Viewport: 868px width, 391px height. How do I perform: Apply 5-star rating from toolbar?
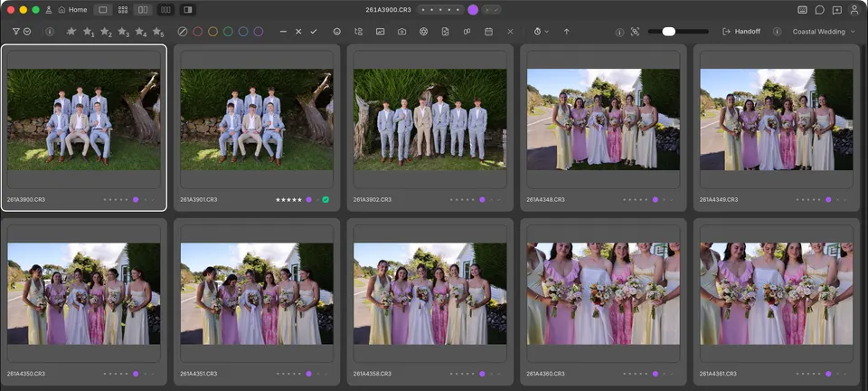157,32
